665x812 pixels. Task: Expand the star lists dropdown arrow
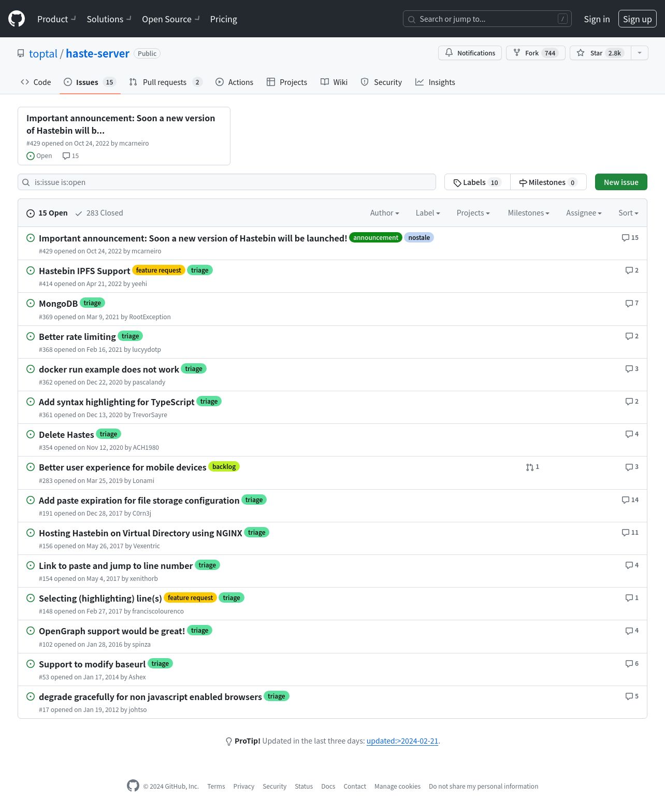tap(640, 53)
